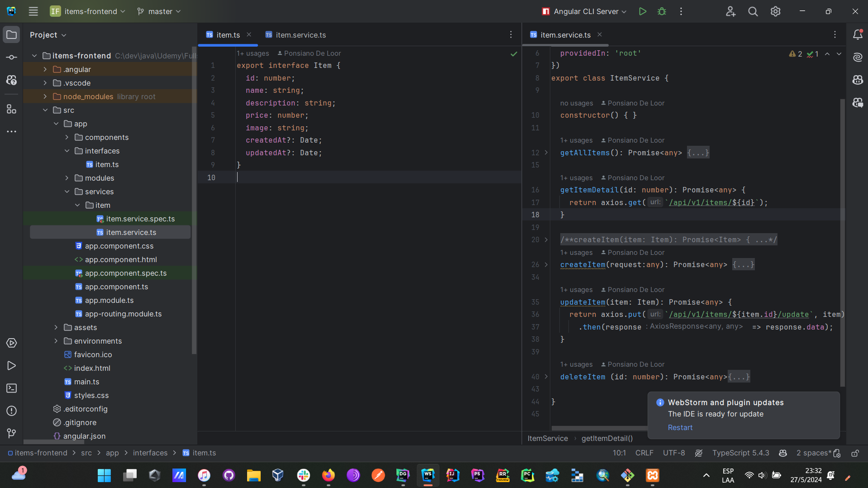Image resolution: width=868 pixels, height=488 pixels.
Task: Open IDE settings gear icon
Action: pos(775,11)
